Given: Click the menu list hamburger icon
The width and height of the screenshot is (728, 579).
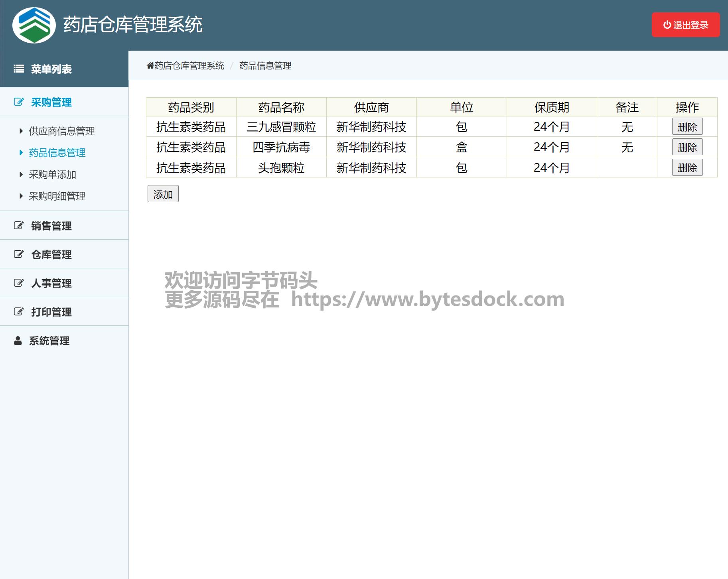Looking at the screenshot, I should pyautogui.click(x=19, y=69).
